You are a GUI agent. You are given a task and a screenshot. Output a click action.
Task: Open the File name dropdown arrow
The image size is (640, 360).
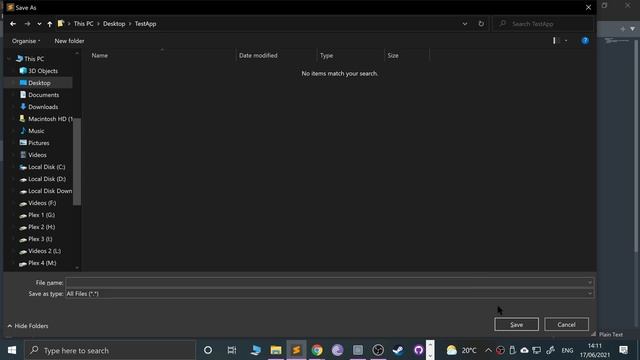[590, 282]
